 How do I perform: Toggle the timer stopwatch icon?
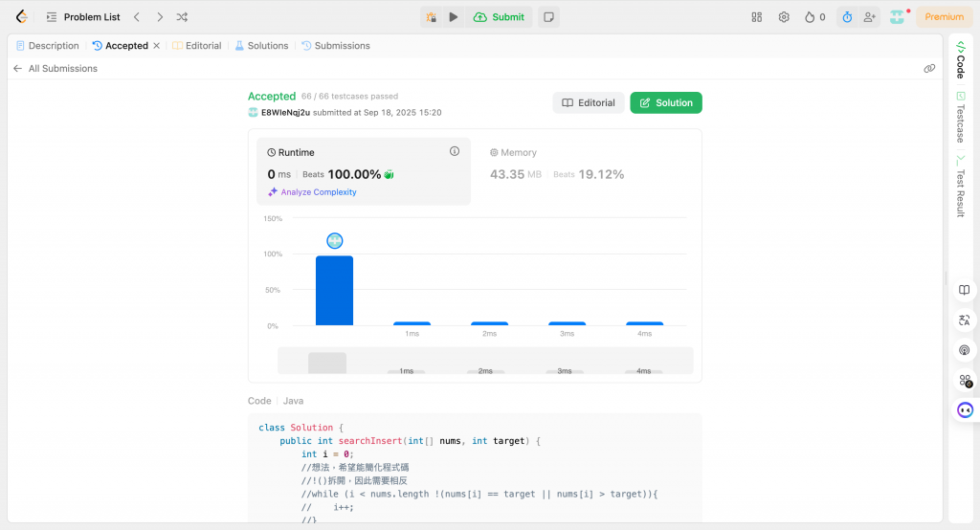click(x=847, y=17)
